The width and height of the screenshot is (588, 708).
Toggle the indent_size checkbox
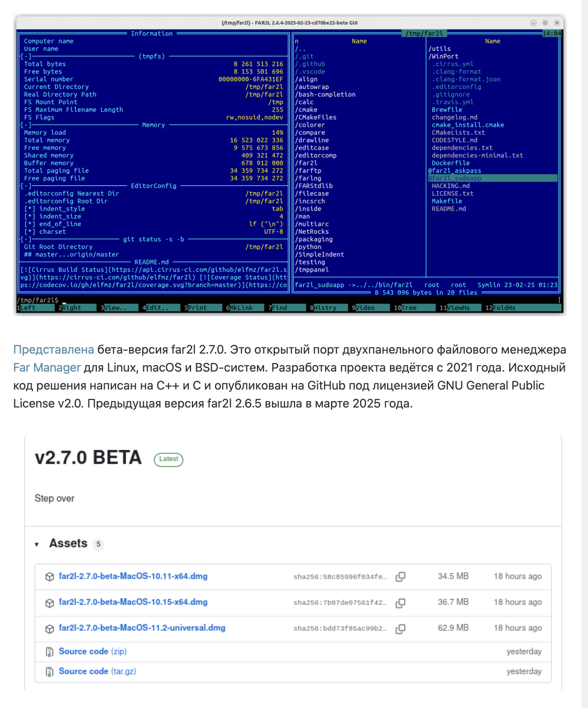[x=30, y=216]
